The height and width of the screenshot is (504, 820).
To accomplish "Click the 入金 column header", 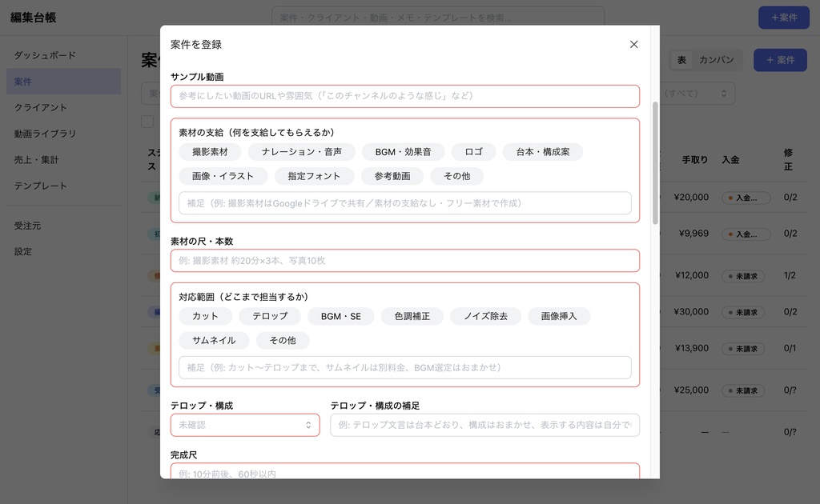I will pyautogui.click(x=730, y=160).
